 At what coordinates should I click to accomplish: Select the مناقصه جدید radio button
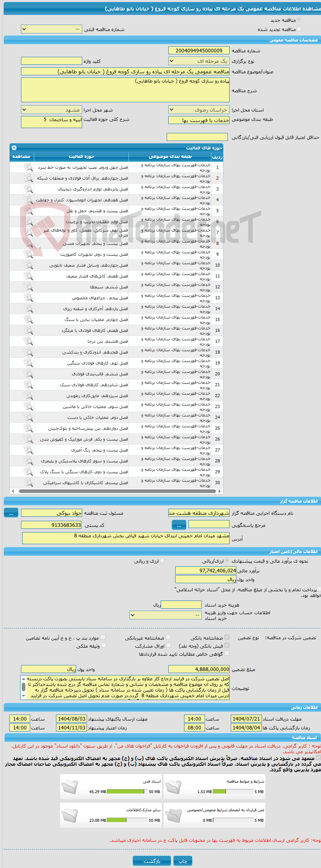299,20
